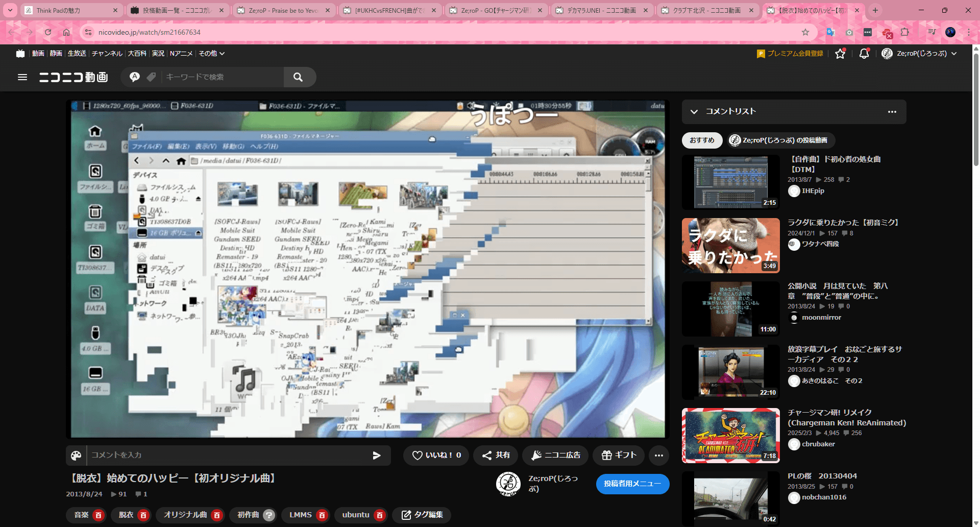Open the ラクダに乗りたかった video thumbnail

pyautogui.click(x=730, y=246)
